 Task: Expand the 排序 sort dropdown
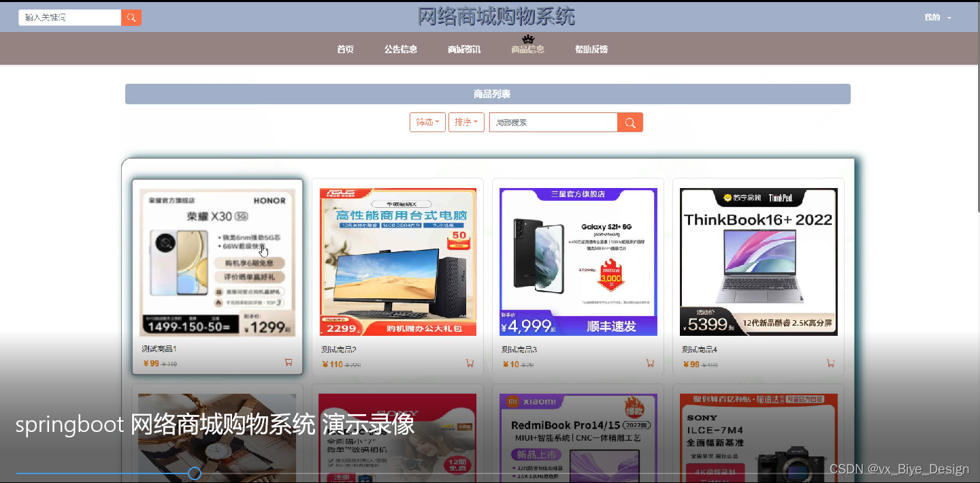point(466,123)
